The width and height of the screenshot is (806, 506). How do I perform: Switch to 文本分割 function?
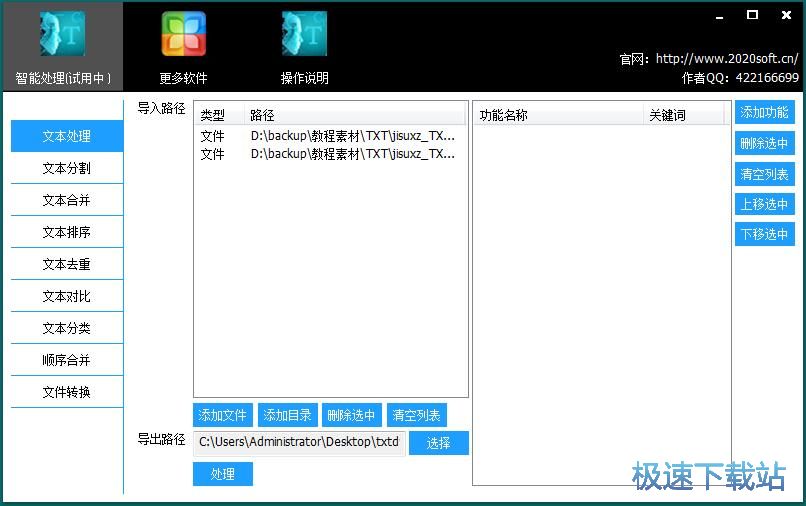click(x=67, y=168)
